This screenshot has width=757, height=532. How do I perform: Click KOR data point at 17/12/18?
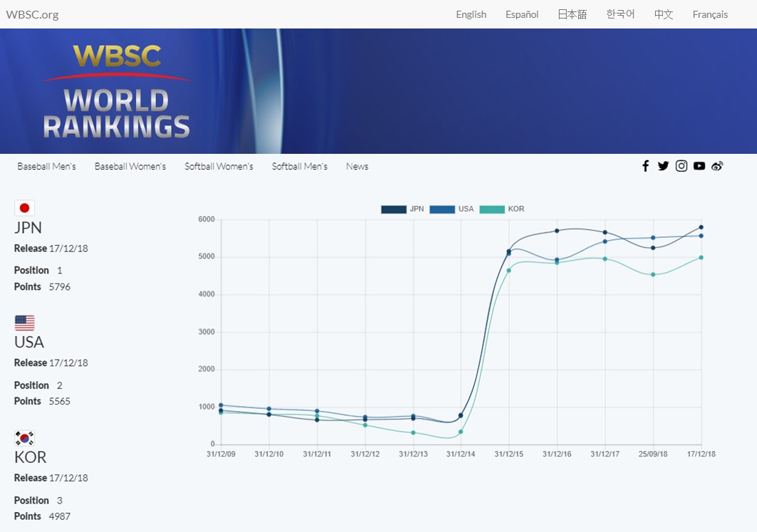(x=701, y=258)
